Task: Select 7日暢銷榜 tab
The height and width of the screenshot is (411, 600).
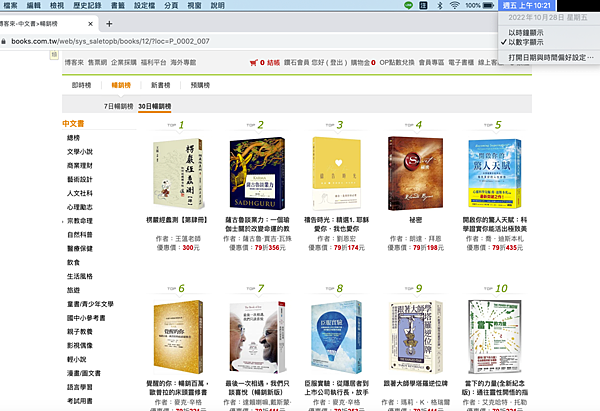Action: 118,106
